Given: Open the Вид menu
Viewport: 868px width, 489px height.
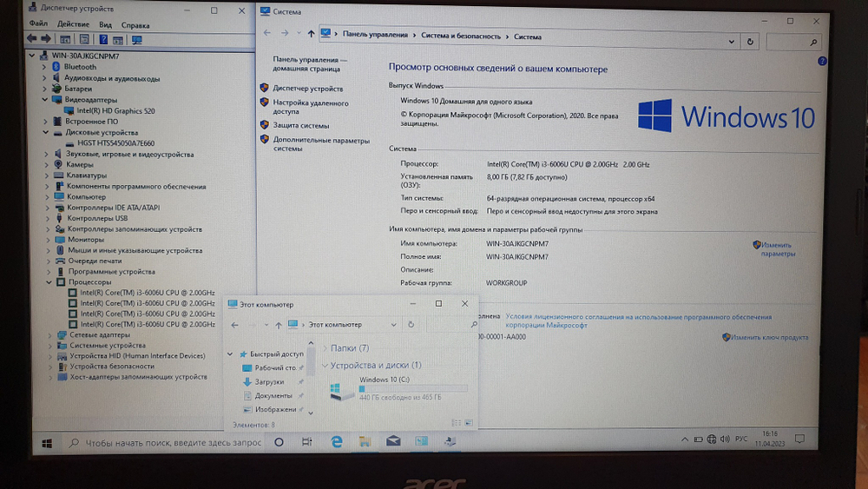Looking at the screenshot, I should tap(105, 25).
